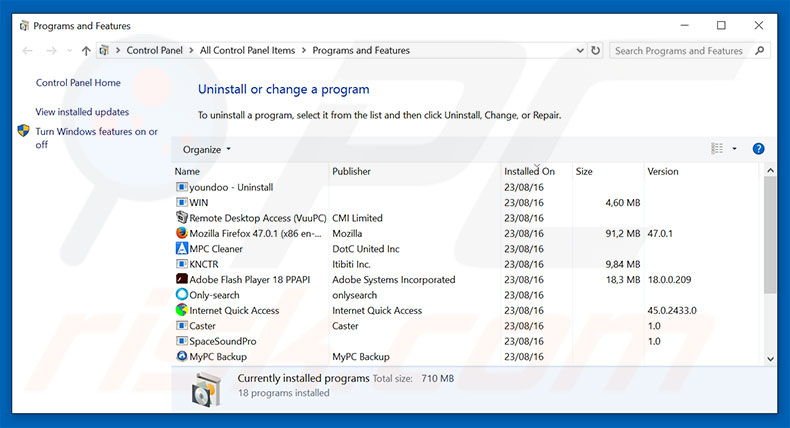The height and width of the screenshot is (428, 790).
Task: Expand chevron after All Control Panel Items
Action: pos(304,50)
